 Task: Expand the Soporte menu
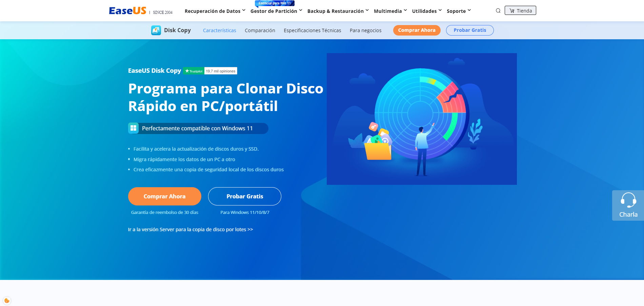pyautogui.click(x=459, y=11)
